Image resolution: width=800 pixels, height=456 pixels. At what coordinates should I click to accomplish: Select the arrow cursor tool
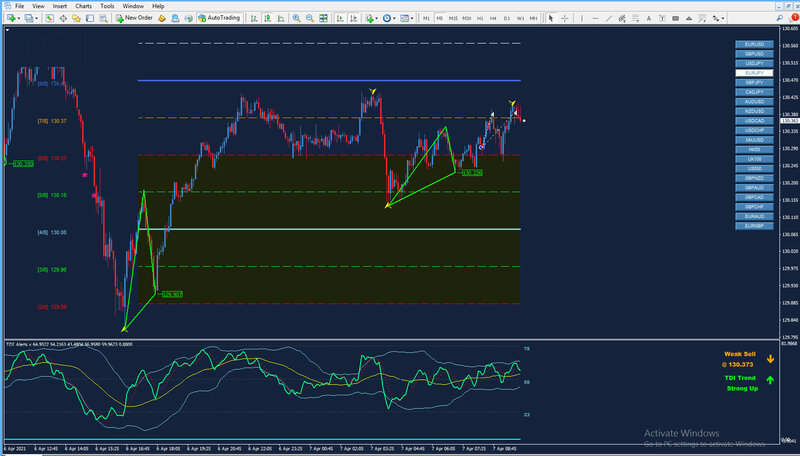coord(551,18)
